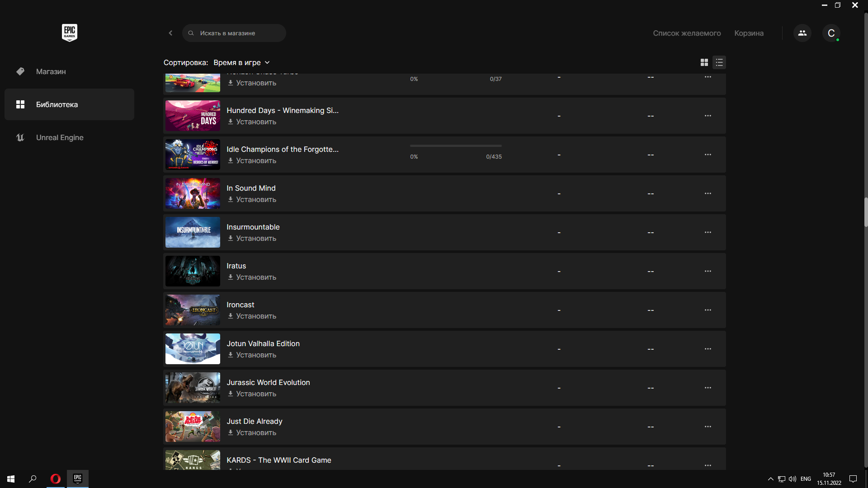Image resolution: width=868 pixels, height=488 pixels.
Task: Open the Корзина cart
Action: (749, 33)
